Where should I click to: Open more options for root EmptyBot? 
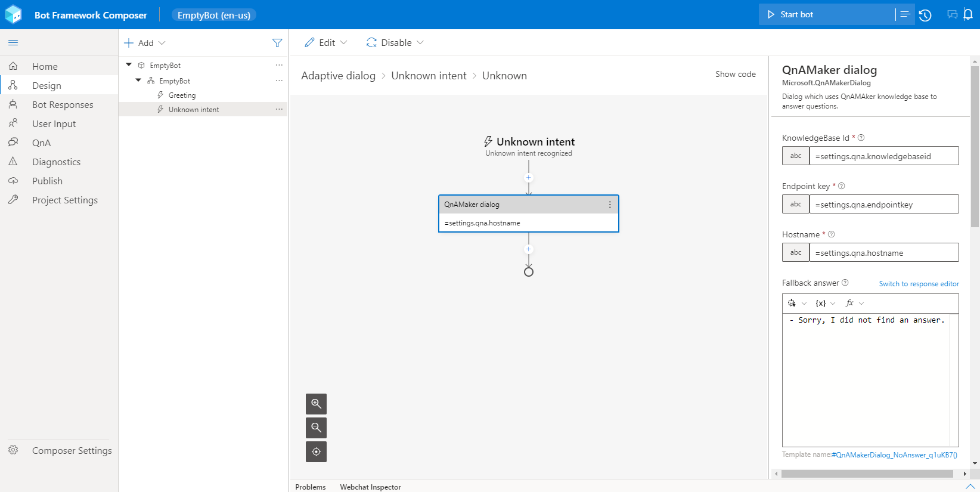[279, 65]
